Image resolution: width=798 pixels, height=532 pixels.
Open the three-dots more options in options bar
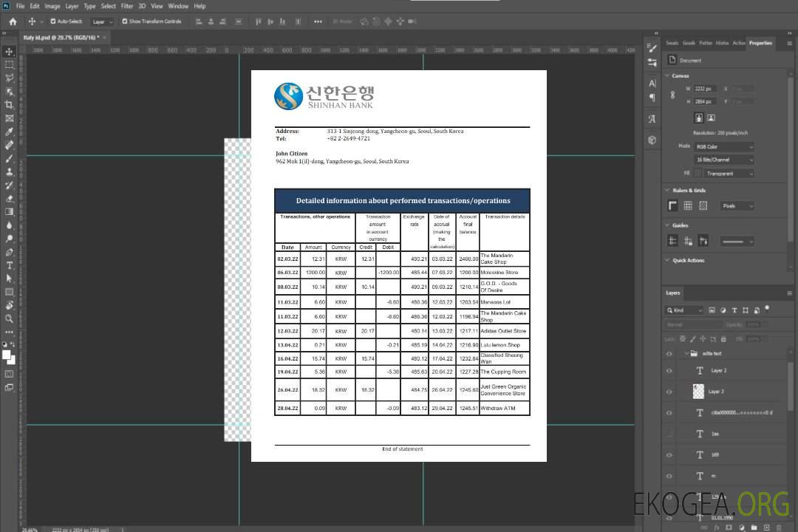tap(318, 21)
